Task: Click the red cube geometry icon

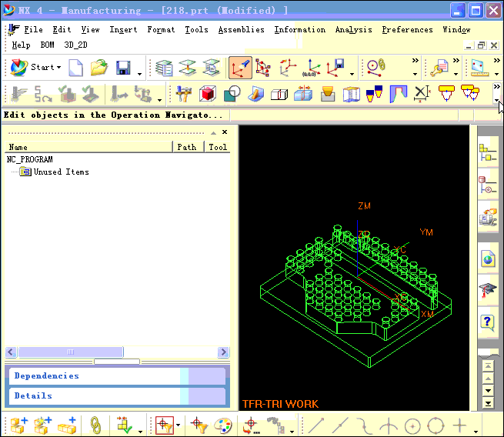Action: click(x=208, y=94)
